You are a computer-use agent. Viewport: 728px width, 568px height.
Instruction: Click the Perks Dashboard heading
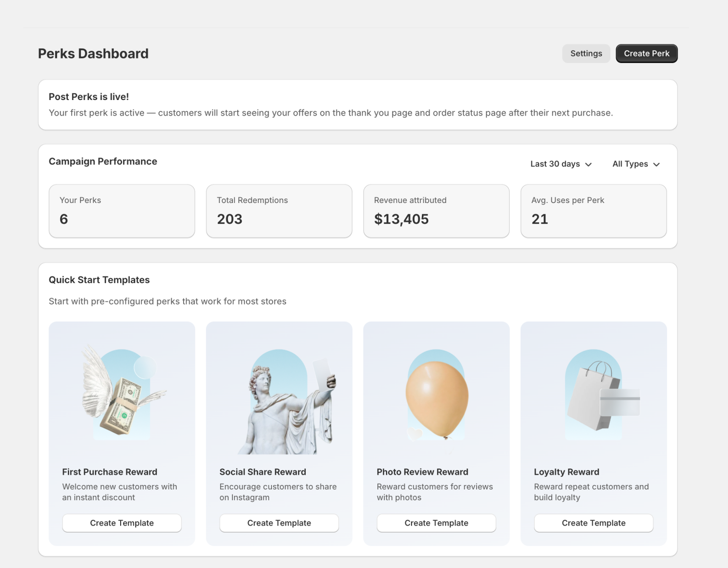point(93,54)
